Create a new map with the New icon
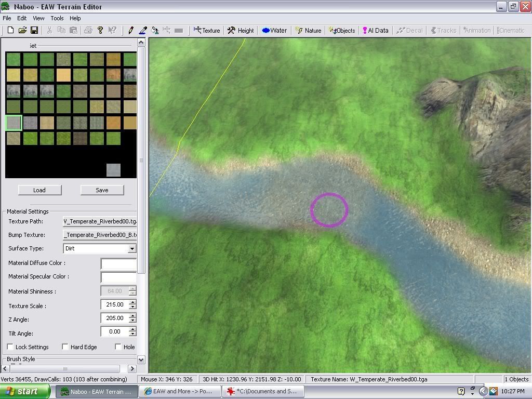 tap(10, 30)
